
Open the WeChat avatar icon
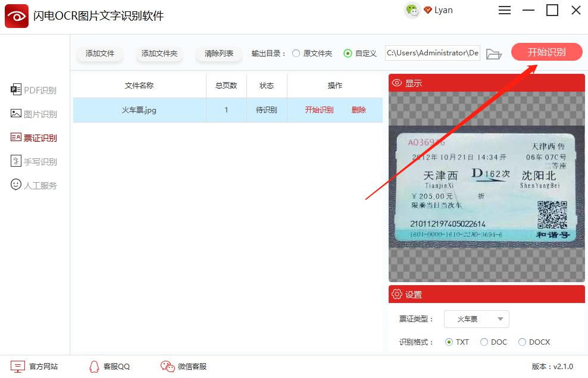coord(412,10)
